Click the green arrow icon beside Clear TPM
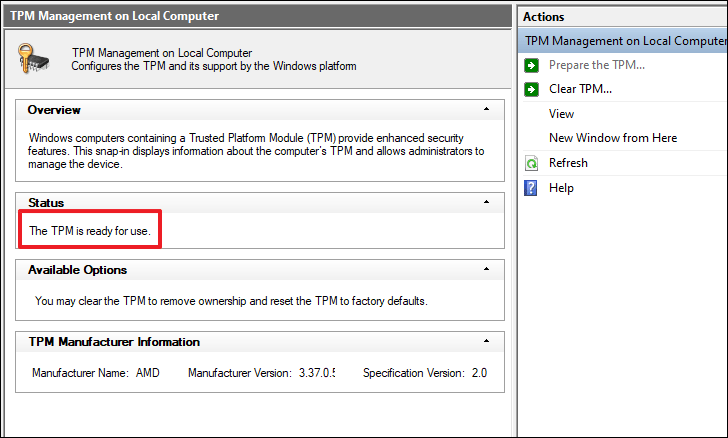The image size is (728, 438). tap(531, 89)
